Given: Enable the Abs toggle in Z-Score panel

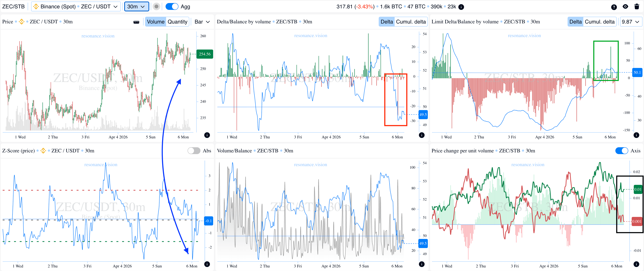Looking at the screenshot, I should [x=194, y=151].
